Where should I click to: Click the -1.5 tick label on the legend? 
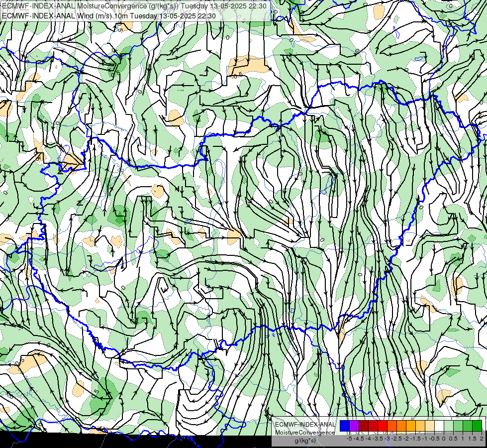[415, 439]
